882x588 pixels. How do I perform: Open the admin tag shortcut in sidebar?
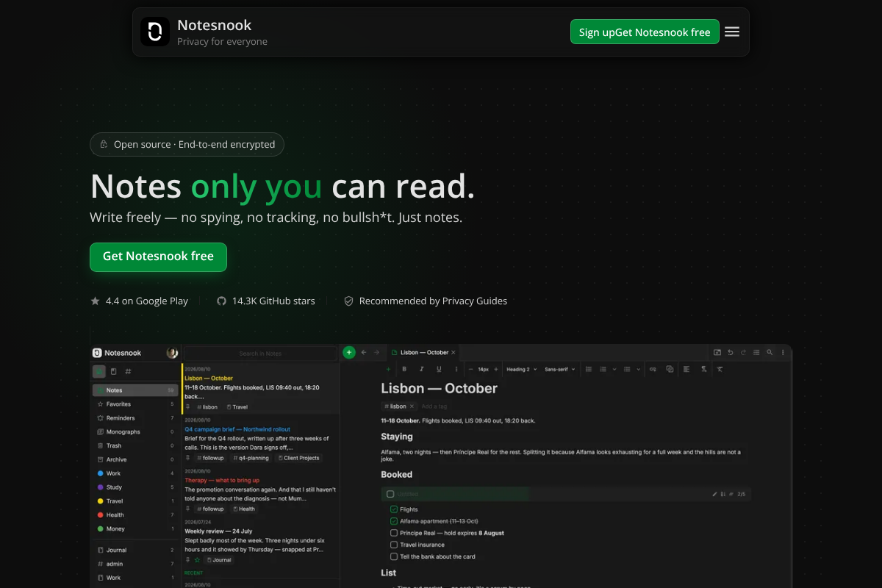tap(134, 564)
